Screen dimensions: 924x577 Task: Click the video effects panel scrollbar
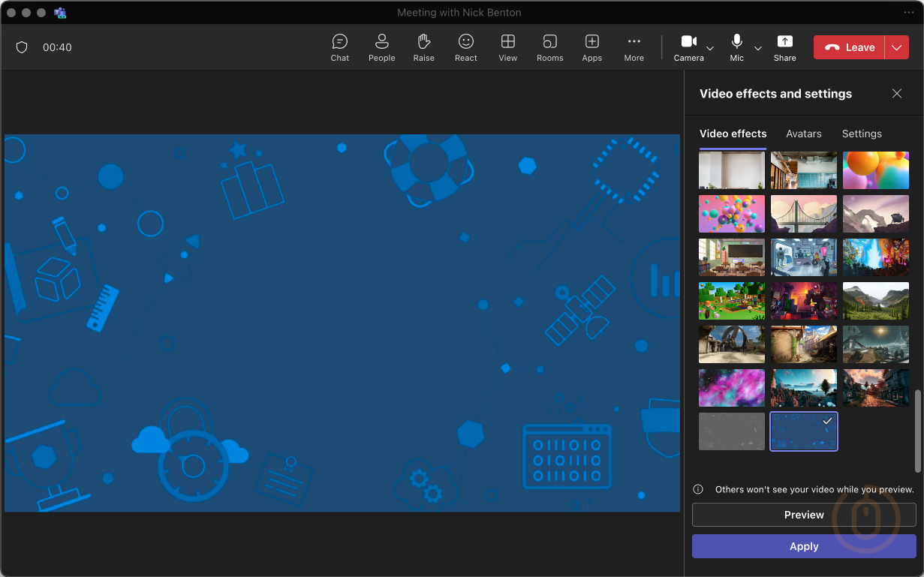click(917, 431)
